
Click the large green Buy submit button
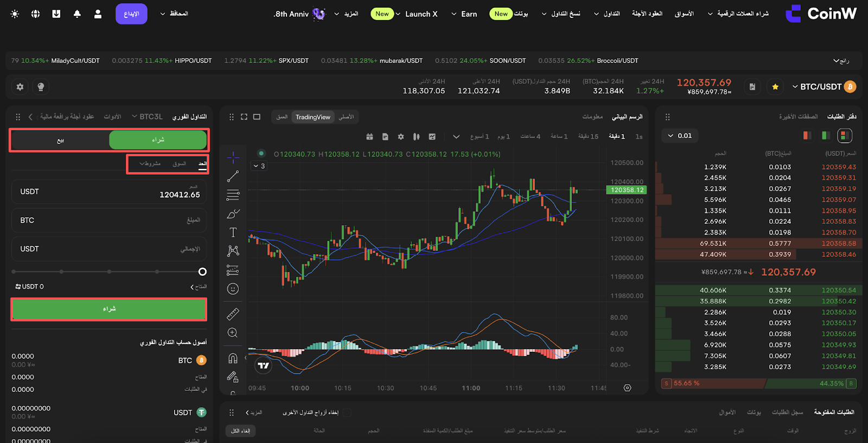click(x=109, y=309)
